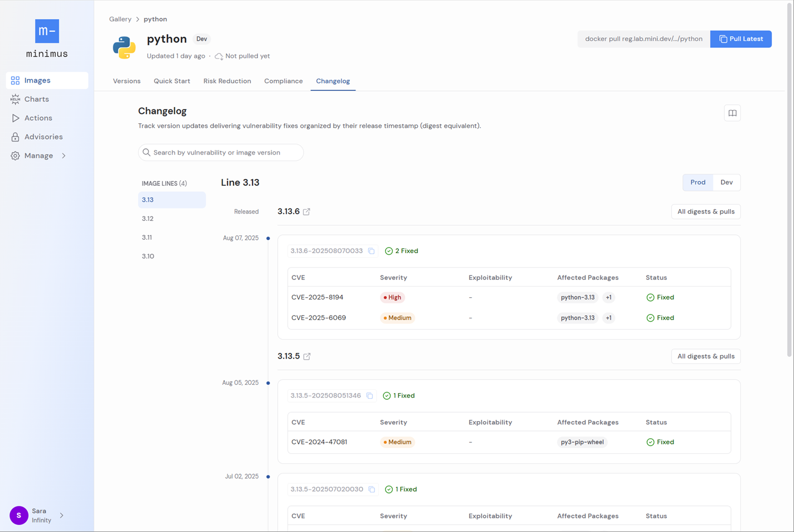The image size is (794, 532).
Task: Select Prod changelog toggle
Action: tap(697, 182)
